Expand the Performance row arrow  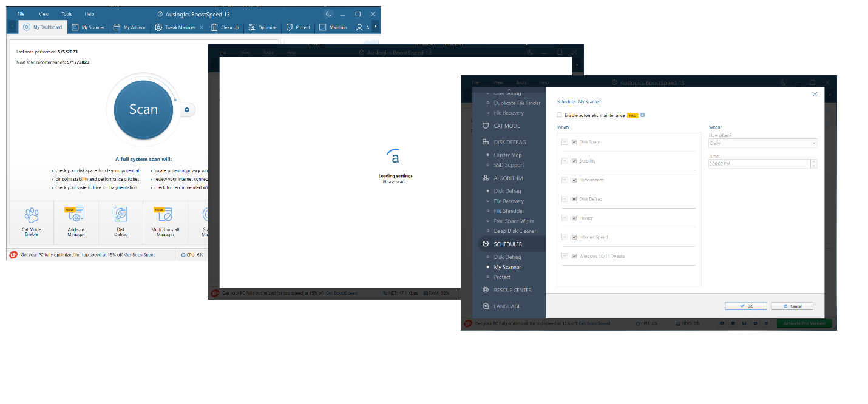click(565, 180)
